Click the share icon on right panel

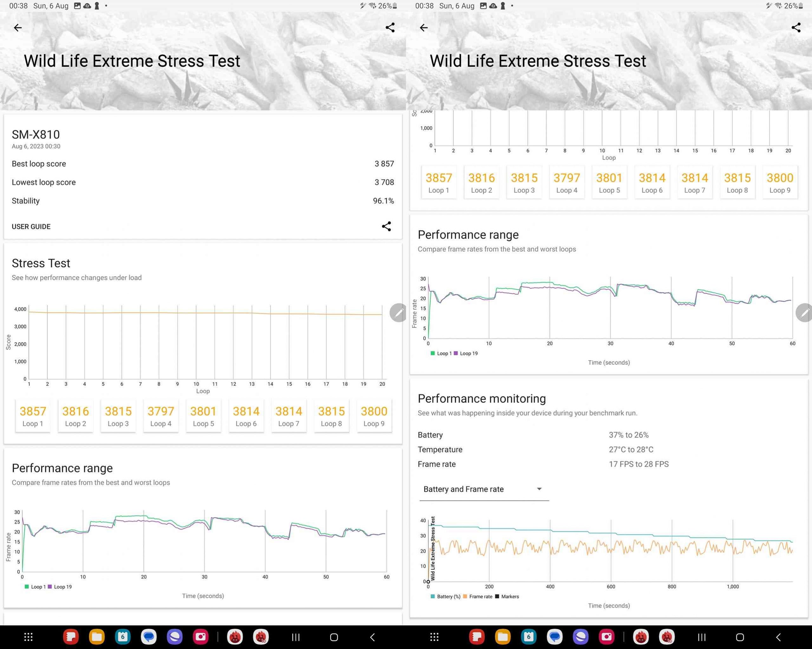[796, 27]
